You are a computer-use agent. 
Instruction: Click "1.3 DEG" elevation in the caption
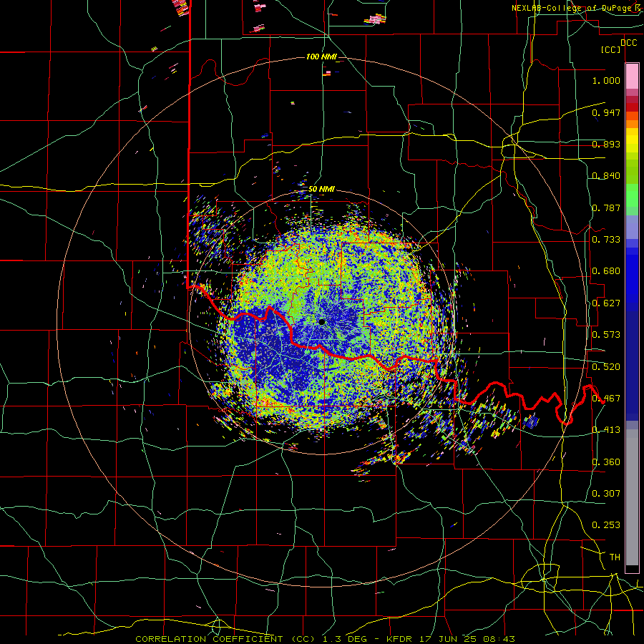(346, 639)
